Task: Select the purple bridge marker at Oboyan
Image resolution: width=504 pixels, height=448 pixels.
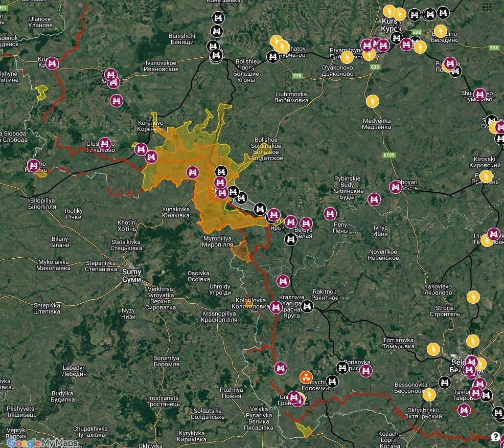Action: (396, 187)
